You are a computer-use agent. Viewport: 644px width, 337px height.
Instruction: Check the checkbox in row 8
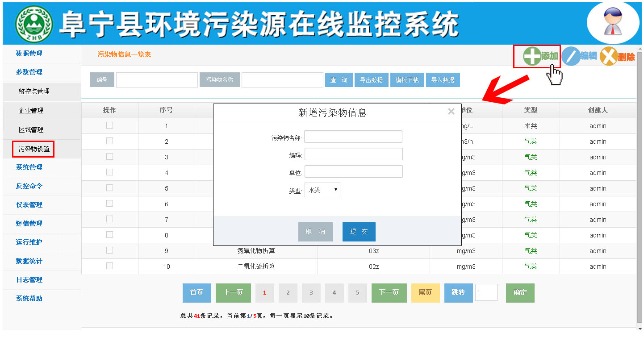pyautogui.click(x=109, y=235)
